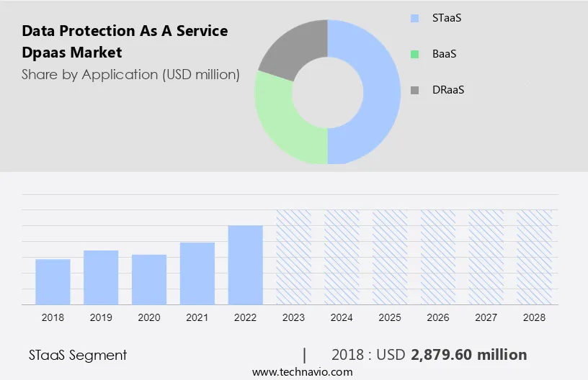Screen dimensions: 588x380
Task: Open the www.technavio.com link
Action: [x=302, y=371]
